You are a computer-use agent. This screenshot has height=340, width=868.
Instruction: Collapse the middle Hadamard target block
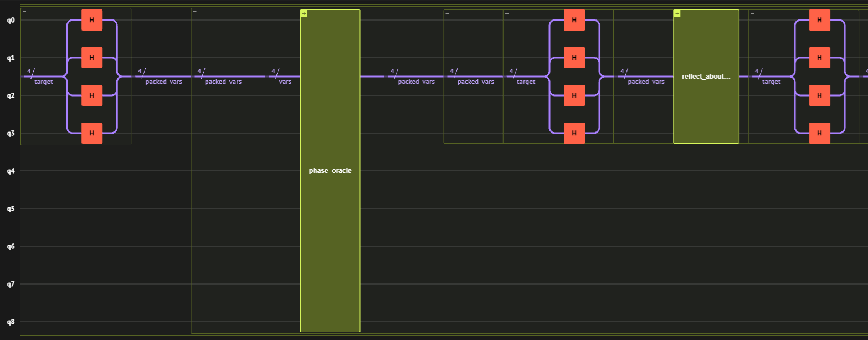click(507, 13)
